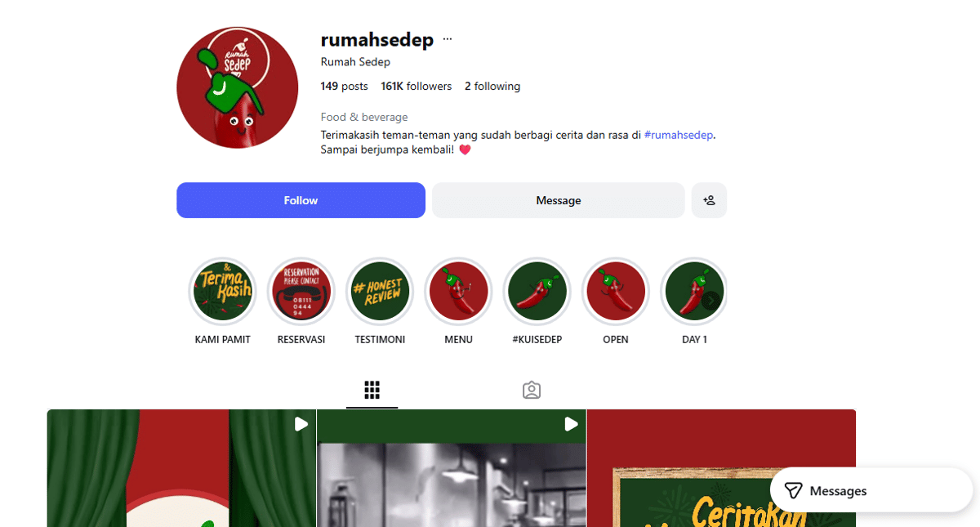Switch to the posts grid tab icon
The height and width of the screenshot is (527, 980).
point(372,390)
